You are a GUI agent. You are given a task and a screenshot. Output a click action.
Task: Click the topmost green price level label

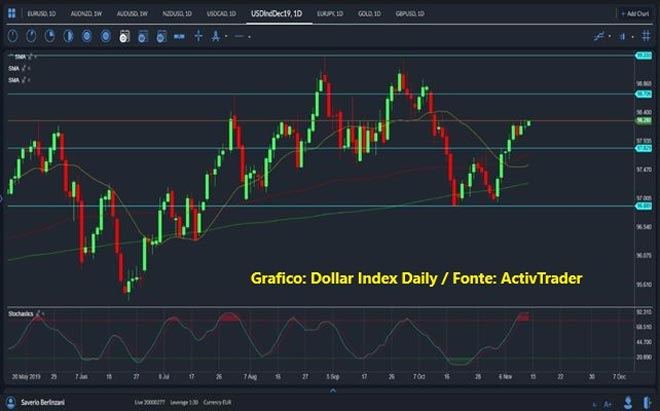[x=644, y=56]
